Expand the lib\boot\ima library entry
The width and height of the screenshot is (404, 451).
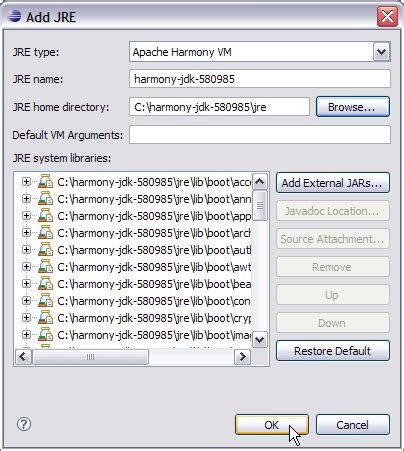pyautogui.click(x=26, y=334)
